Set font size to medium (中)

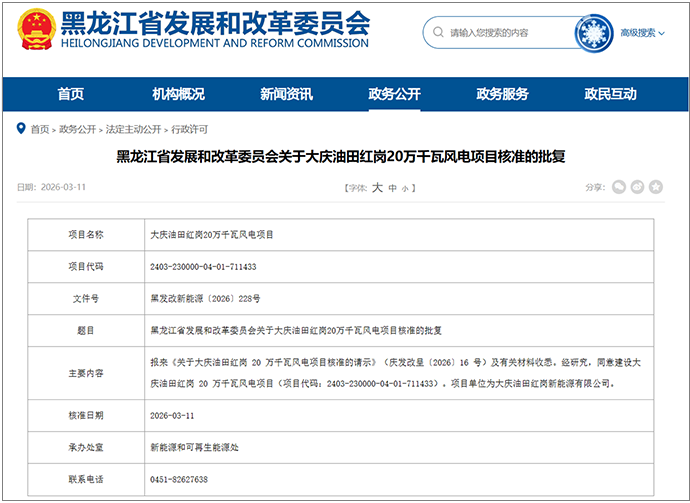392,188
